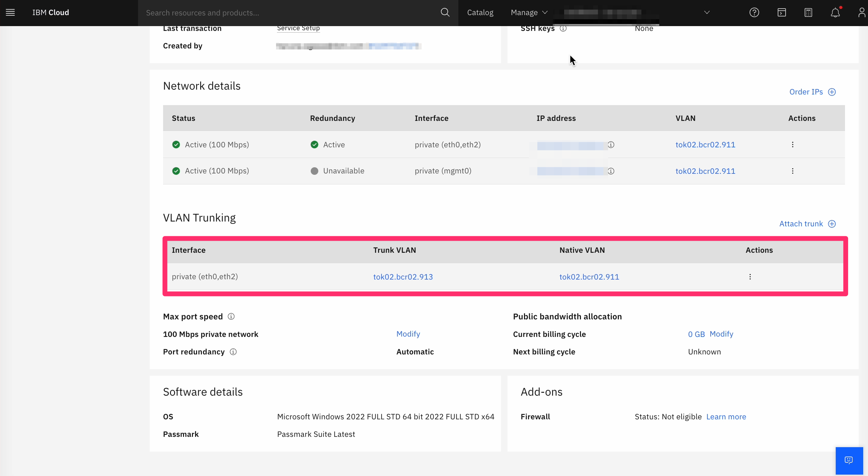Viewport: 868px width, 476px height.
Task: Expand the account switcher chevron
Action: pos(707,13)
